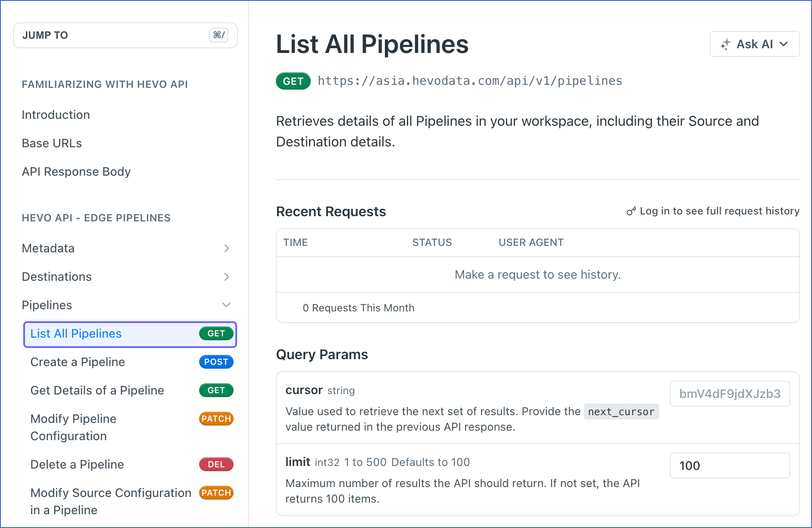Open the Introduction page
The image size is (812, 528).
[56, 115]
